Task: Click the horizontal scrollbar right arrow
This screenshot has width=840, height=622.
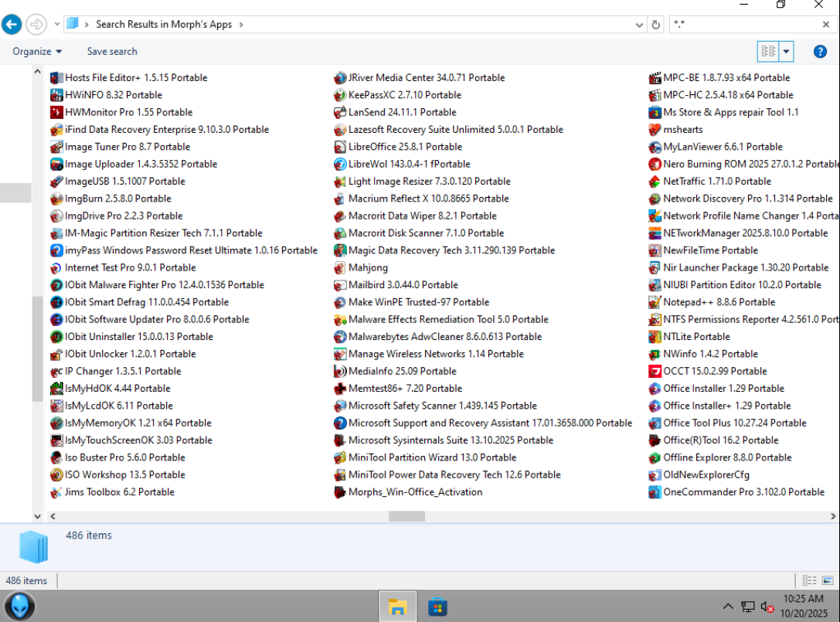Action: 833,516
